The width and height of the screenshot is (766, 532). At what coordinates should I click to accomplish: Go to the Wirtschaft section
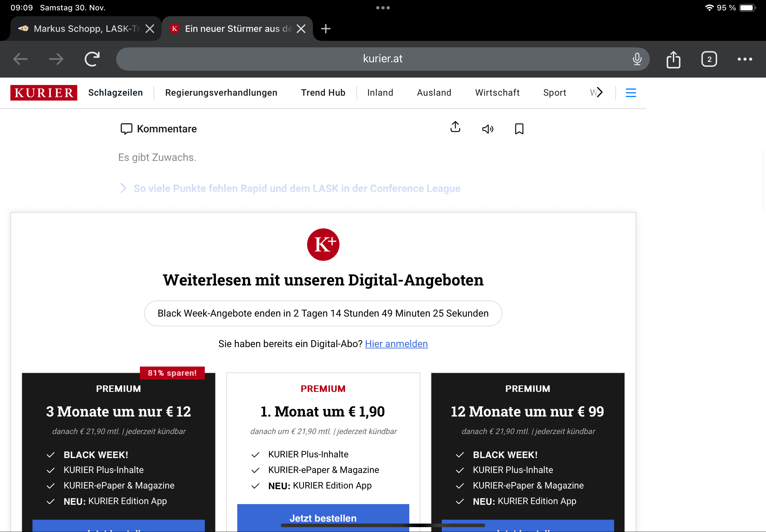pos(497,93)
